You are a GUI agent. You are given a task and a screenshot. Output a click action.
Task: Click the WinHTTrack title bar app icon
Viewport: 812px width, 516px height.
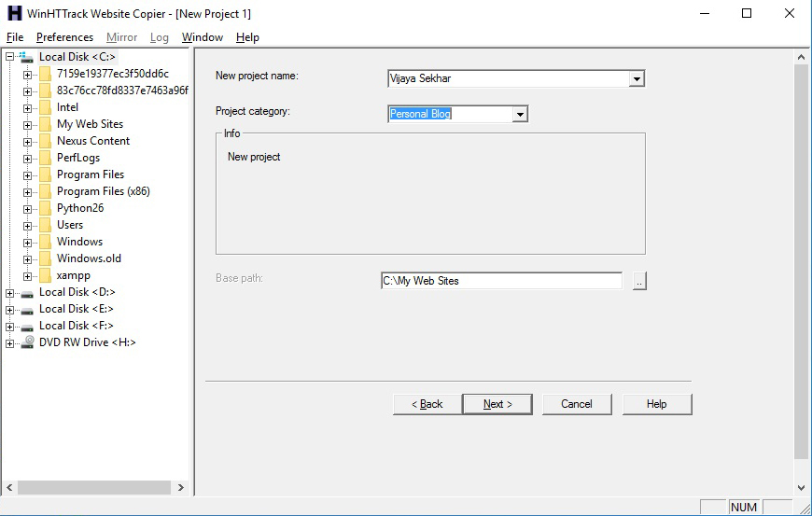14,13
